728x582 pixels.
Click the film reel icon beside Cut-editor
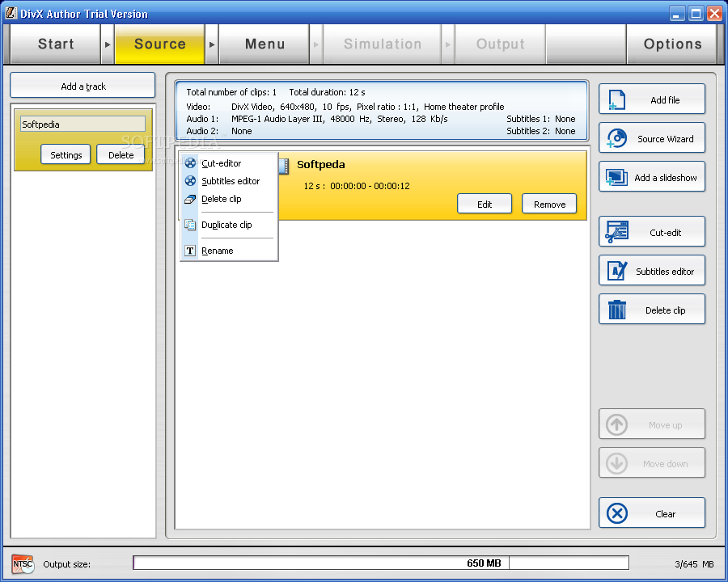190,163
